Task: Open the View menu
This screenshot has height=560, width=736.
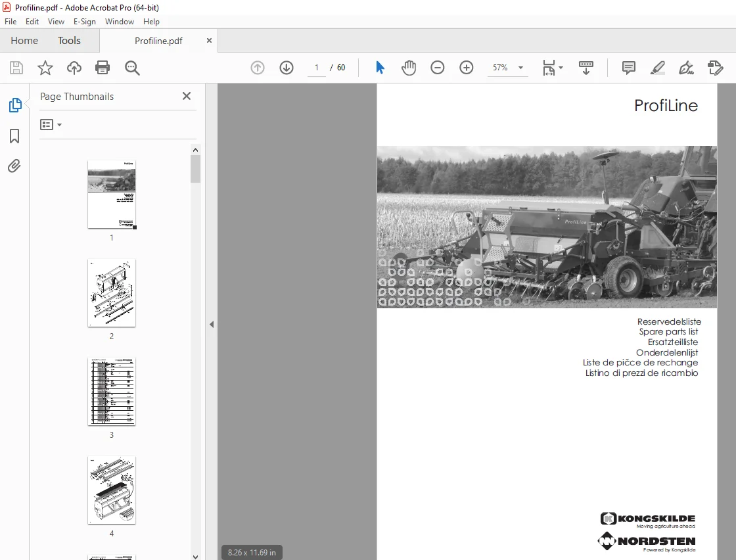Action: (x=56, y=22)
